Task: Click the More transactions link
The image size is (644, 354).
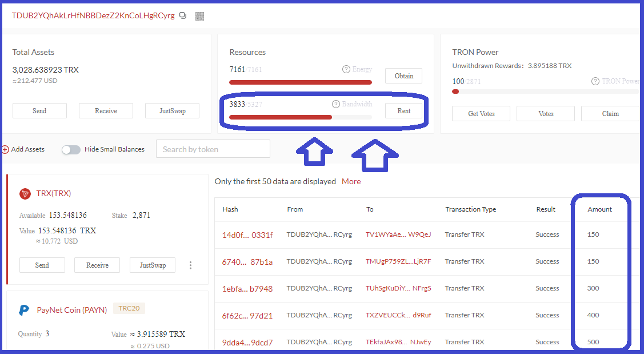Action: (x=351, y=181)
